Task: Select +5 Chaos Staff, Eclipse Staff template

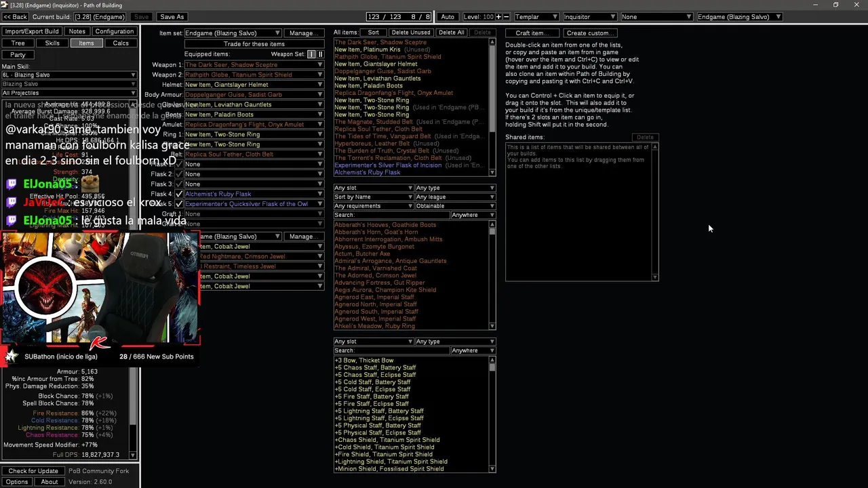Action: [375, 375]
